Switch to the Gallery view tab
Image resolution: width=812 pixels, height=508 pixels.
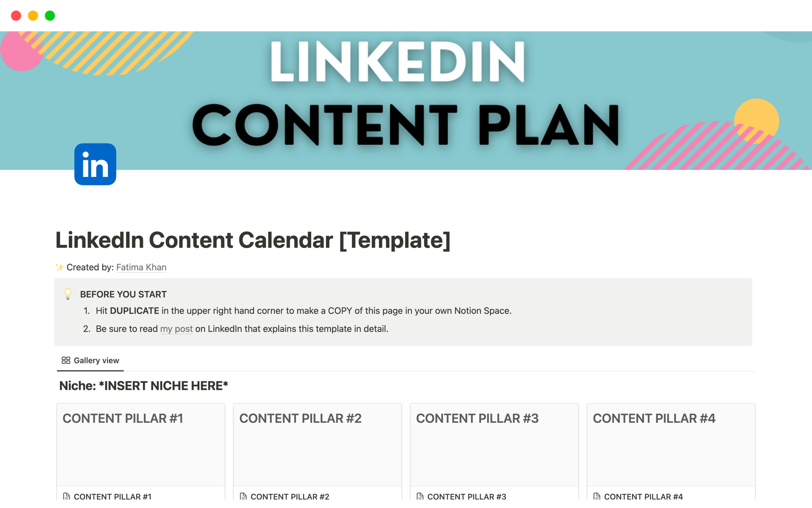coord(91,360)
